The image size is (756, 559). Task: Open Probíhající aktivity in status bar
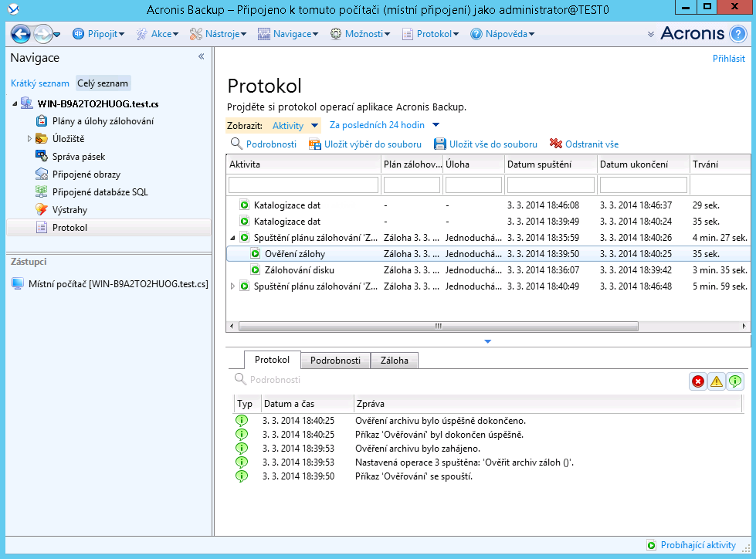point(691,545)
